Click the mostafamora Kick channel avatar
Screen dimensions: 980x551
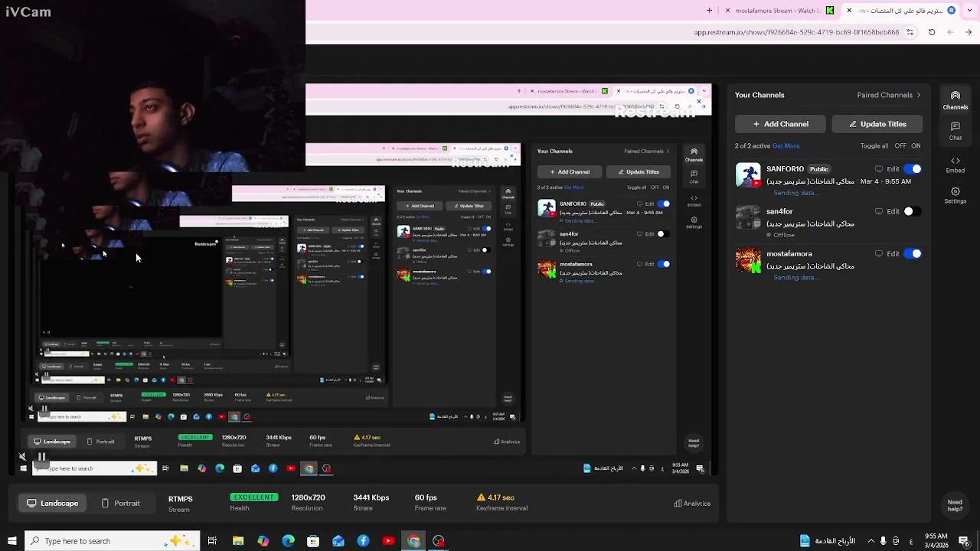coord(748,260)
